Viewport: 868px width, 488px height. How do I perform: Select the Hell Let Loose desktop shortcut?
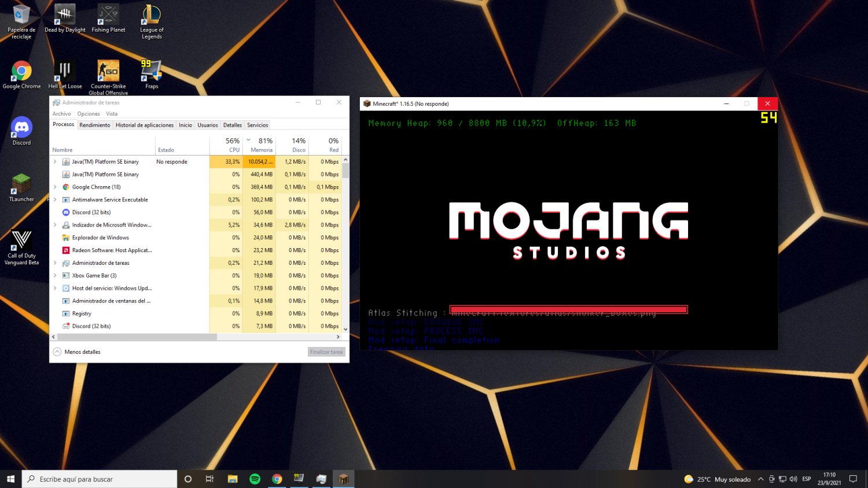(x=65, y=75)
